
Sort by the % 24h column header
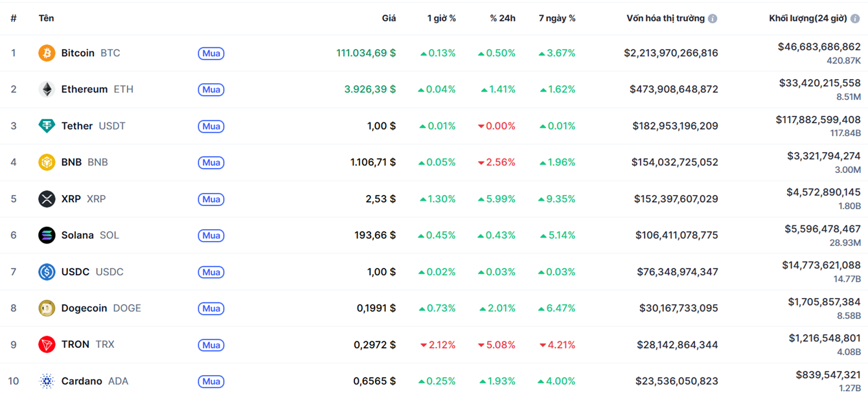[503, 19]
